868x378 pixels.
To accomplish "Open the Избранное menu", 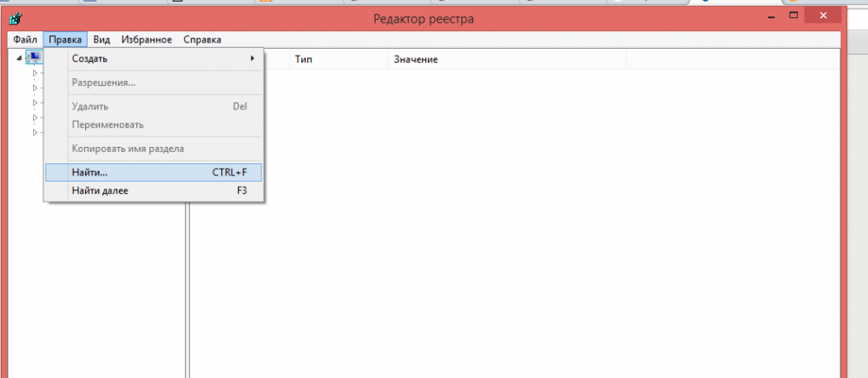I will click(147, 39).
